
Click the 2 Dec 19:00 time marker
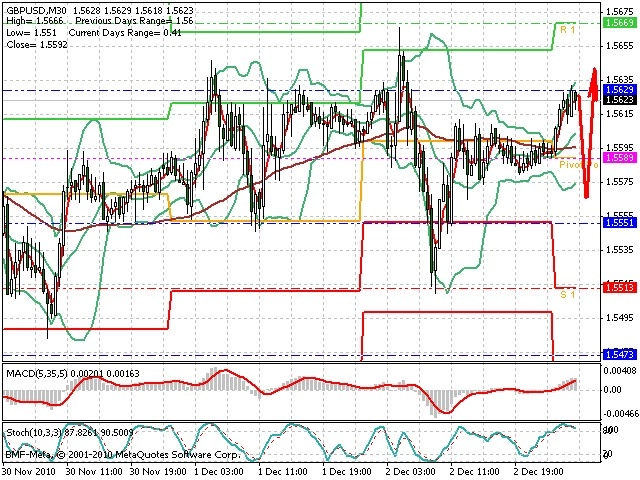pos(539,472)
